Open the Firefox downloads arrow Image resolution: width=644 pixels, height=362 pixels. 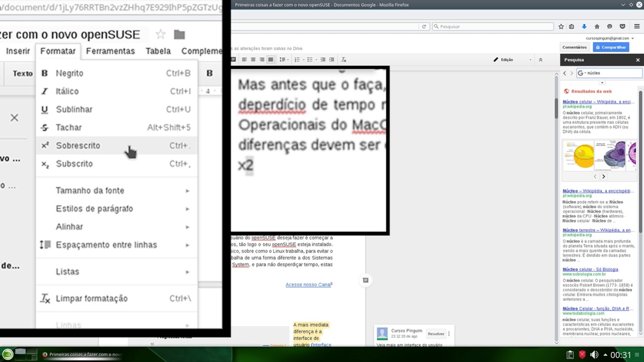584,27
